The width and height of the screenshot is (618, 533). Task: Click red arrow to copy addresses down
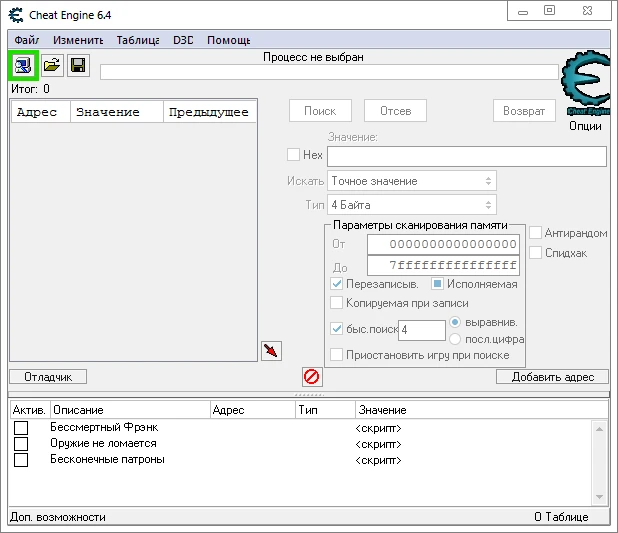click(271, 350)
